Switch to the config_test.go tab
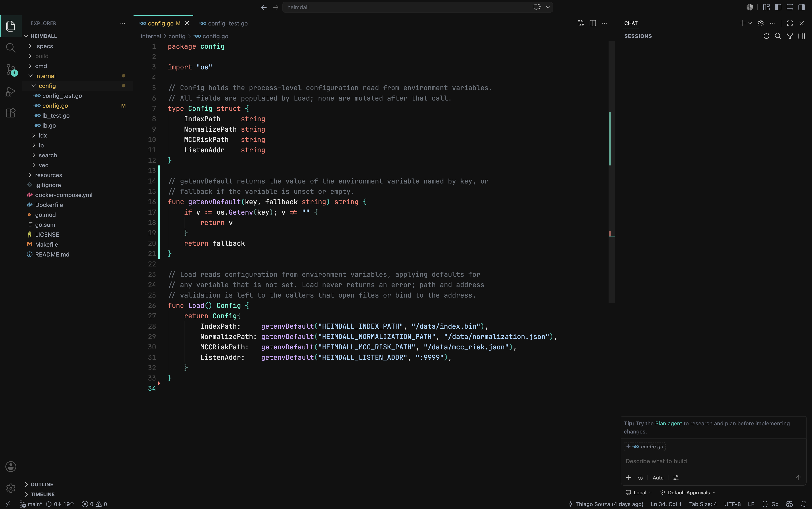The image size is (812, 509). coord(224,23)
